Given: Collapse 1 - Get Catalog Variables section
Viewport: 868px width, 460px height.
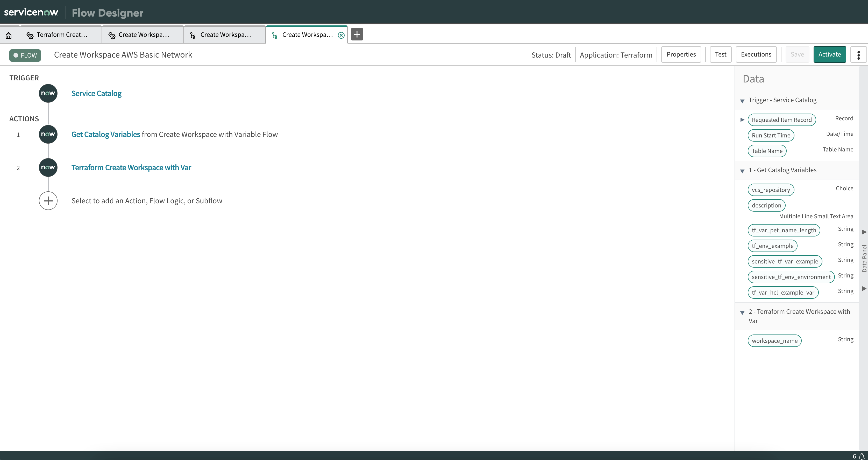Looking at the screenshot, I should (x=742, y=171).
